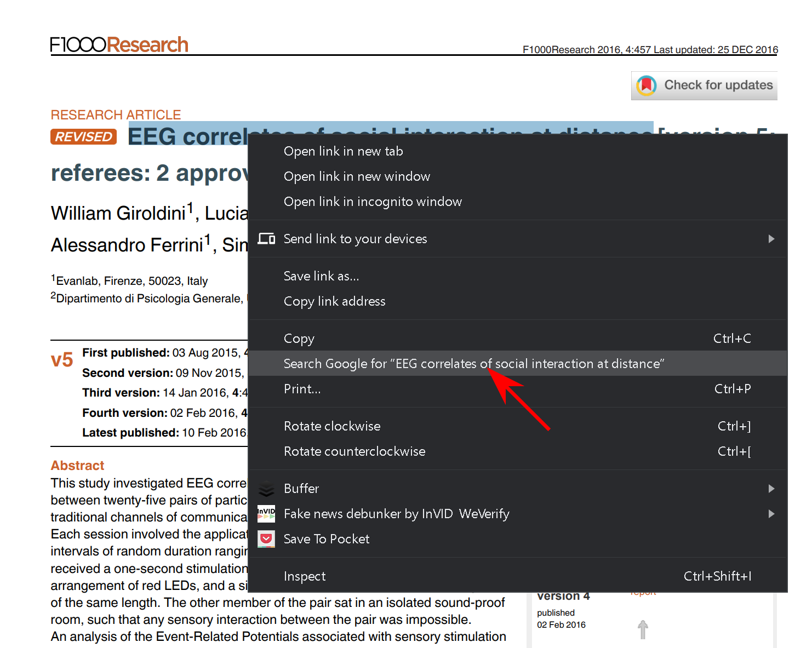Click the gray upward arrow icon
This screenshot has width=812, height=648.
(x=643, y=629)
